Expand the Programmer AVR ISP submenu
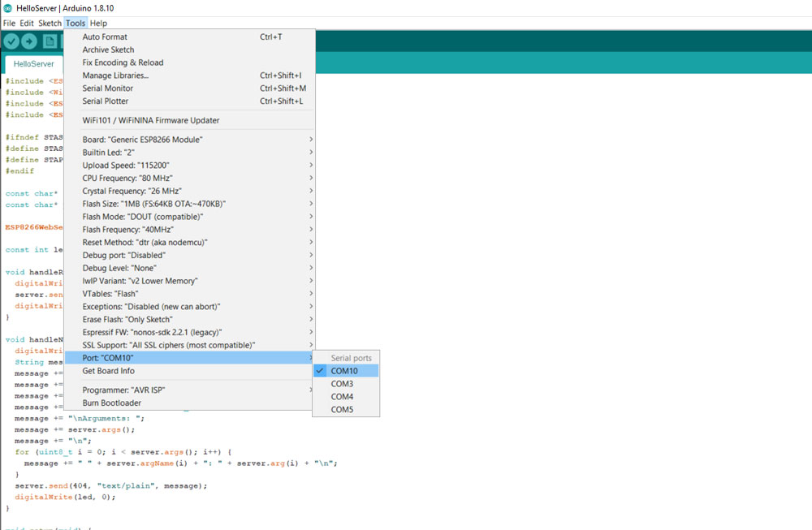Screen dimensions: 812x530 coord(189,390)
